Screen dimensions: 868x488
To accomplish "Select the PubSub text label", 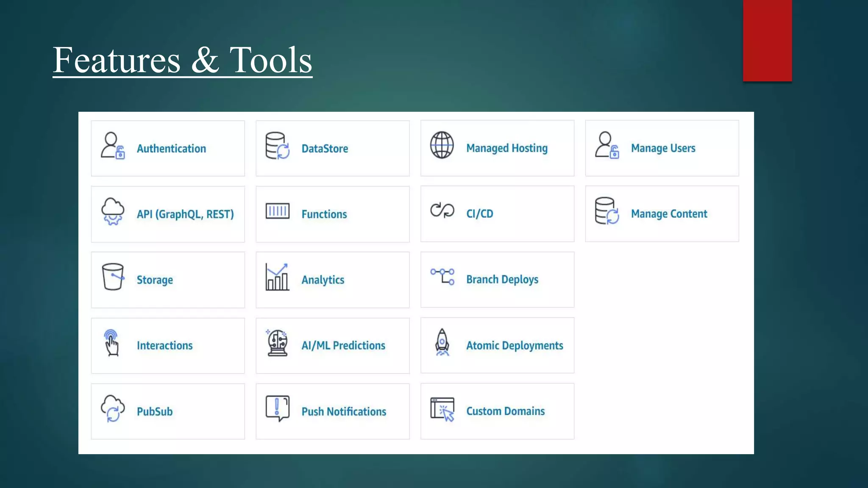I will click(x=155, y=412).
